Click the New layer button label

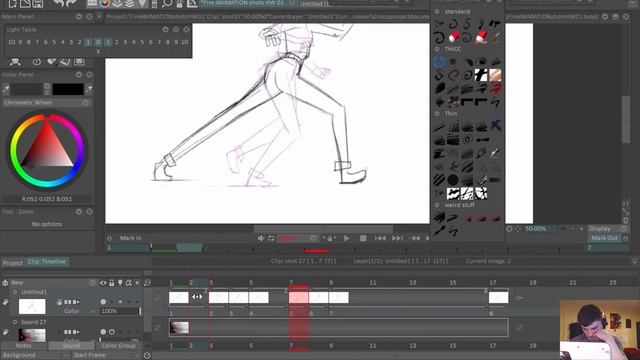tap(17, 282)
